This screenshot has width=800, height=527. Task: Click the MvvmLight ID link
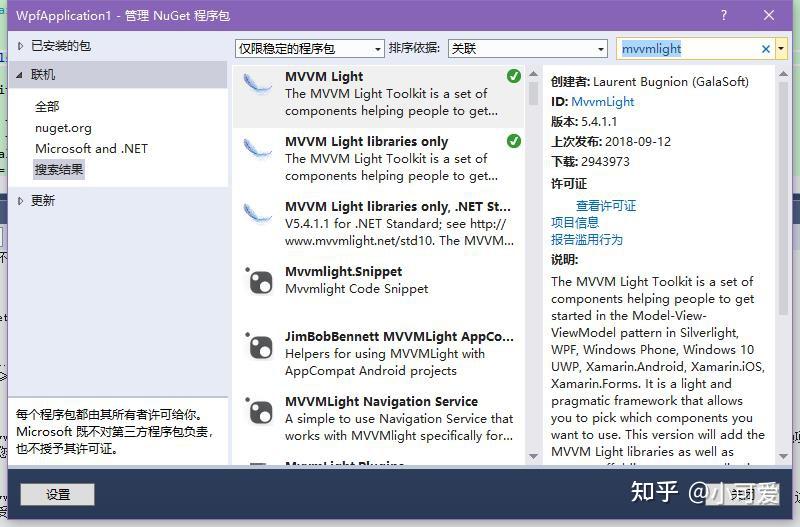(x=603, y=102)
